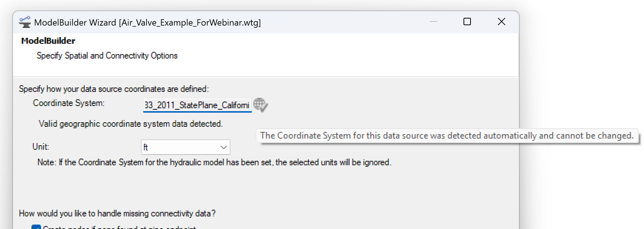
Task: Maximize the ModelBuilder Wizard window
Action: click(x=467, y=22)
